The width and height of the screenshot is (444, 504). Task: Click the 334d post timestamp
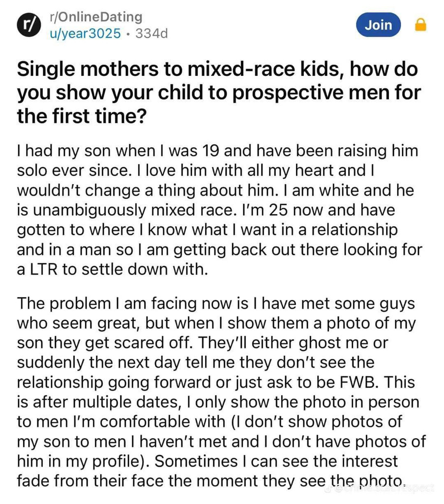(x=152, y=33)
